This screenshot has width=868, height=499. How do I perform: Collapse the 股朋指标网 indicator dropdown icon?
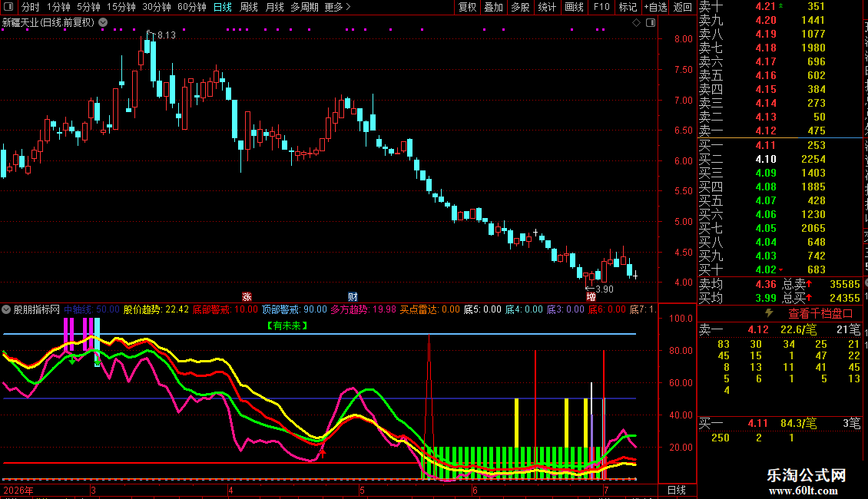coord(6,310)
